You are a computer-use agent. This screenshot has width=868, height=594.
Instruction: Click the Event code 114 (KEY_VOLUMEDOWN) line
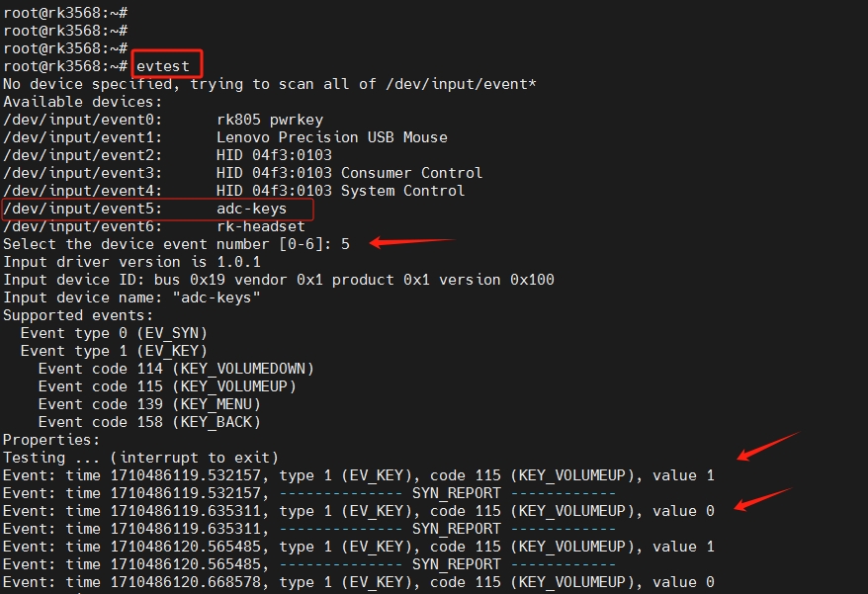pyautogui.click(x=175, y=369)
